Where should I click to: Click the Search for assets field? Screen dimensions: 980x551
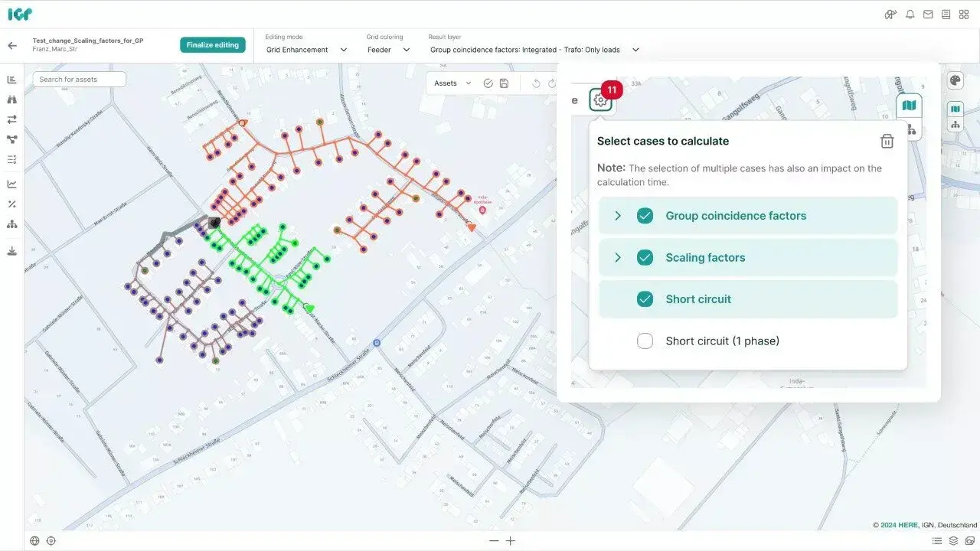point(79,80)
